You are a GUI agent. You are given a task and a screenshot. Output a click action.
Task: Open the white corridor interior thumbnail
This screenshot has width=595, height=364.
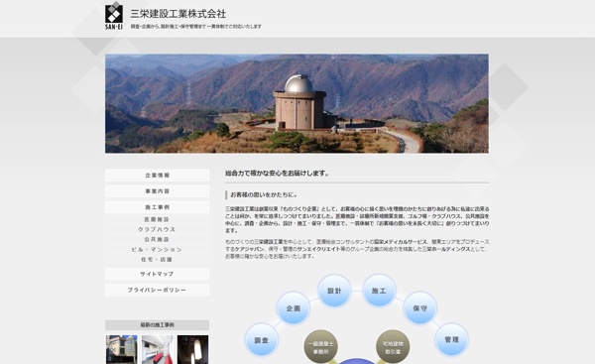(x=157, y=349)
